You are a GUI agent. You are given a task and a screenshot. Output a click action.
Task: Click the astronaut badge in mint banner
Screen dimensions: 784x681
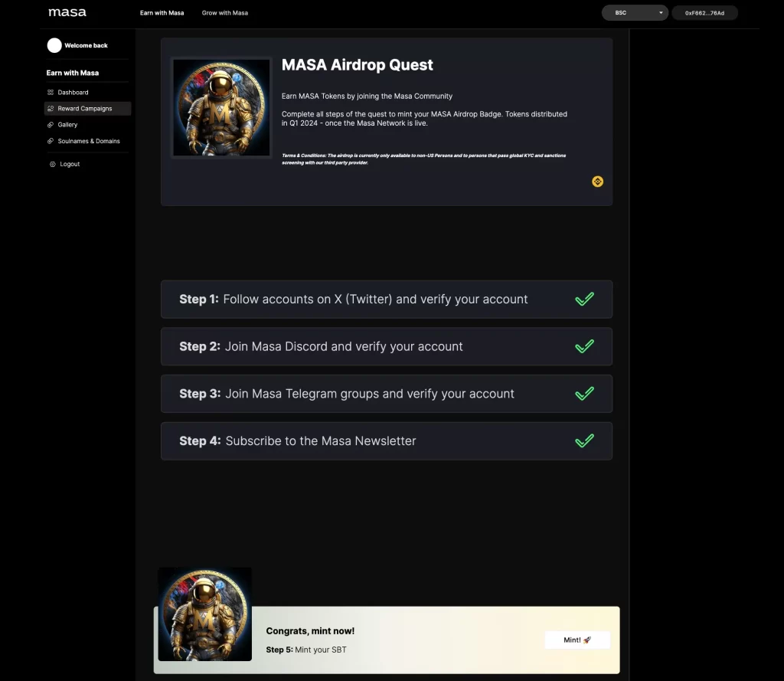[205, 614]
